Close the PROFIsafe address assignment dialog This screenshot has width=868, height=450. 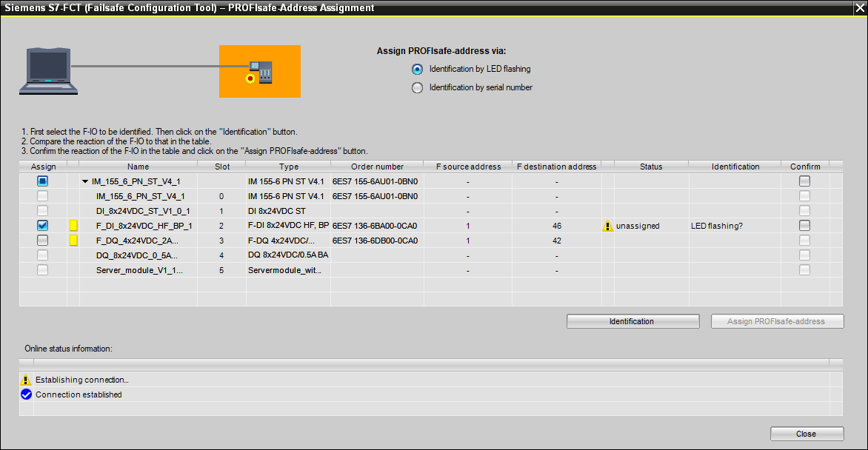pos(807,434)
